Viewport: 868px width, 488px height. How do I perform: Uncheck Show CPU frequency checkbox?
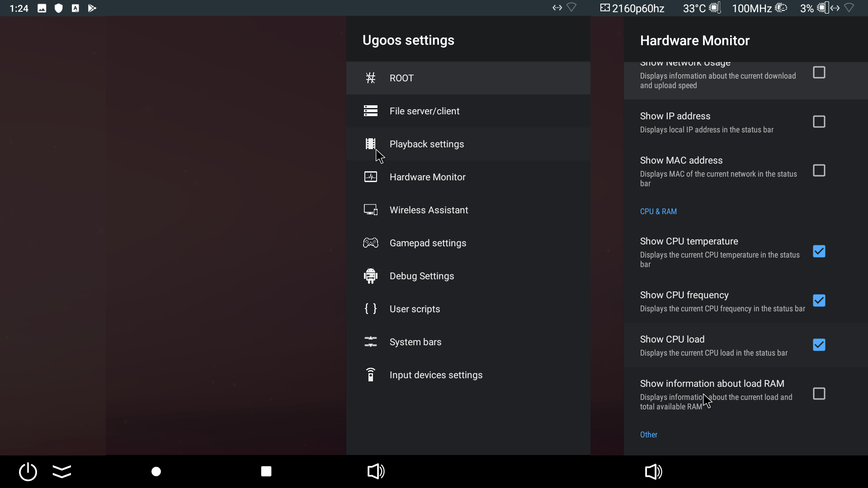(x=819, y=300)
